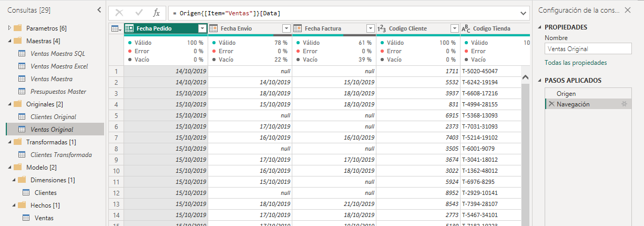Open Fecha Factura column filter dropdown

(x=371, y=28)
